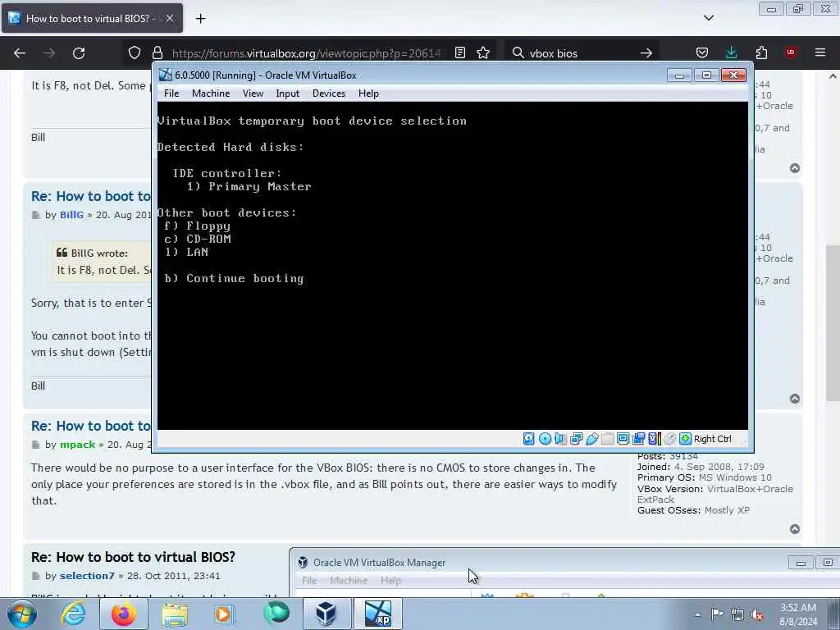Click the tracking protection shield icon
Viewport: 840px width, 630px height.
(x=135, y=52)
